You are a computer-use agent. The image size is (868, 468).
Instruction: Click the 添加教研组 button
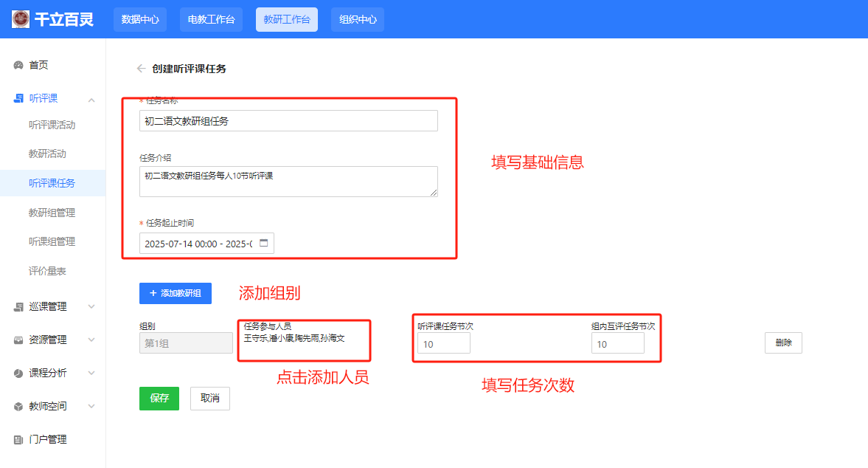[176, 293]
